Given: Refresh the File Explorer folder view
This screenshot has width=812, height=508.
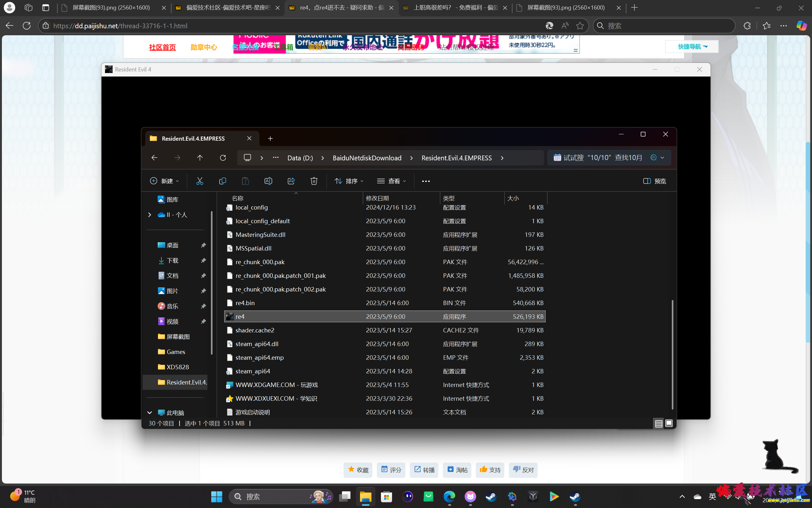Looking at the screenshot, I should [x=223, y=157].
